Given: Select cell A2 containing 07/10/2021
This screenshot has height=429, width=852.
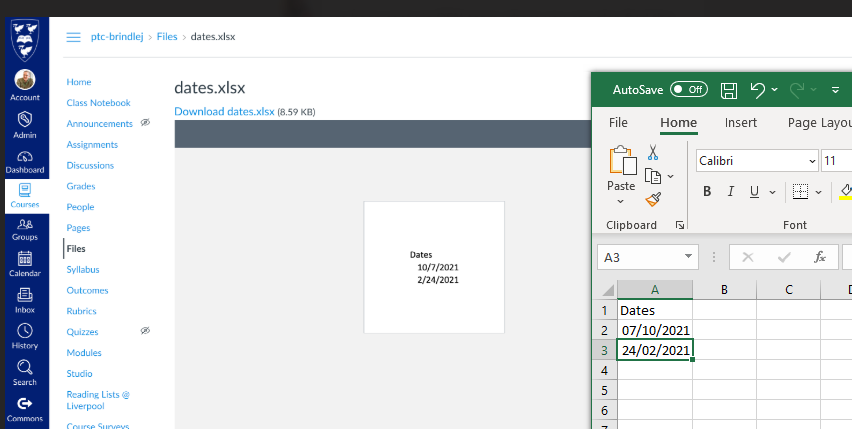Looking at the screenshot, I should pyautogui.click(x=655, y=330).
